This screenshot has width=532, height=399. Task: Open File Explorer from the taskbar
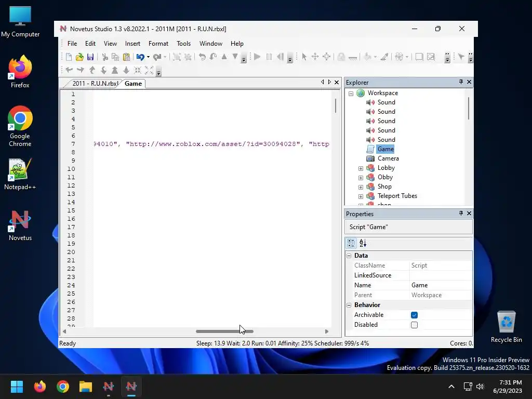click(x=86, y=386)
